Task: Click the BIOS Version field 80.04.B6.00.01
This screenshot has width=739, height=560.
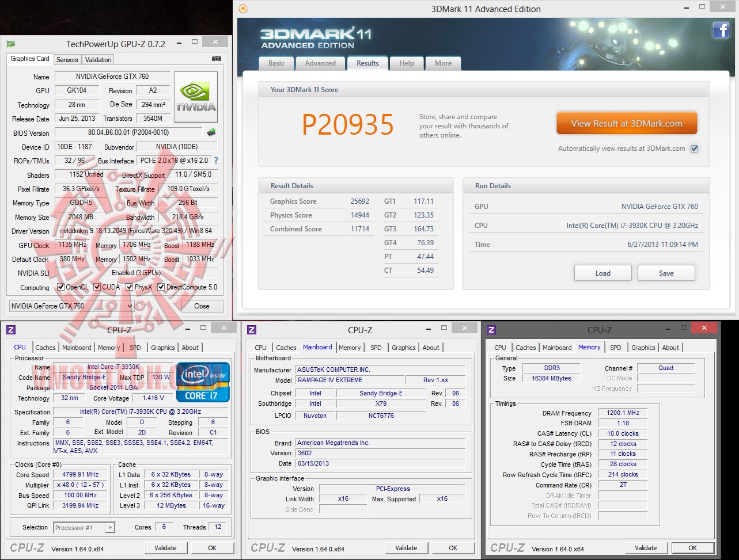Action: tap(128, 133)
